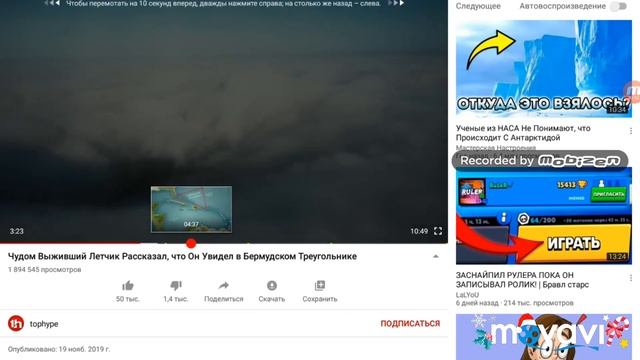Viewport: 640px width, 360px height.
Task: Download the video with Скачать icon
Action: point(272,286)
